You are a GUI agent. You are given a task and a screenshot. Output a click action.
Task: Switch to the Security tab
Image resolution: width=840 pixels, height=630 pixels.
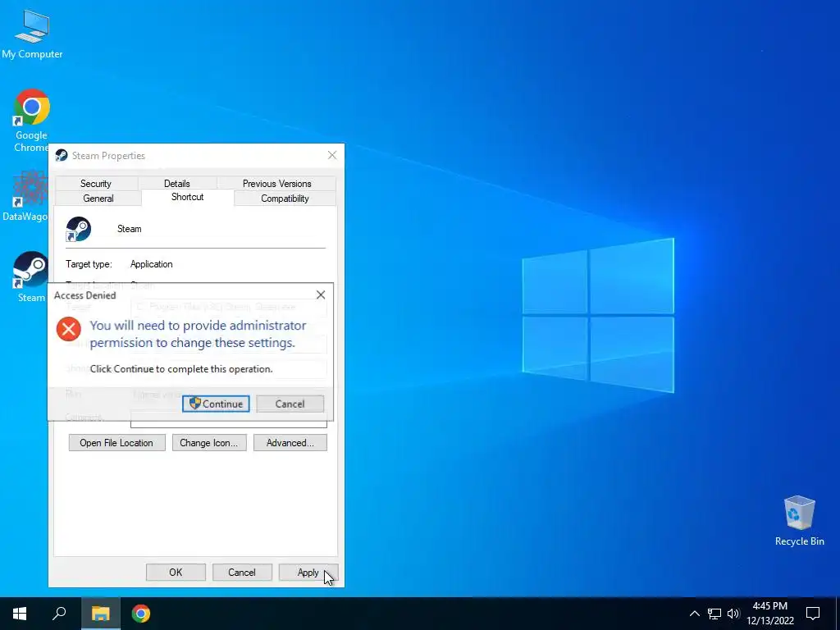point(96,183)
